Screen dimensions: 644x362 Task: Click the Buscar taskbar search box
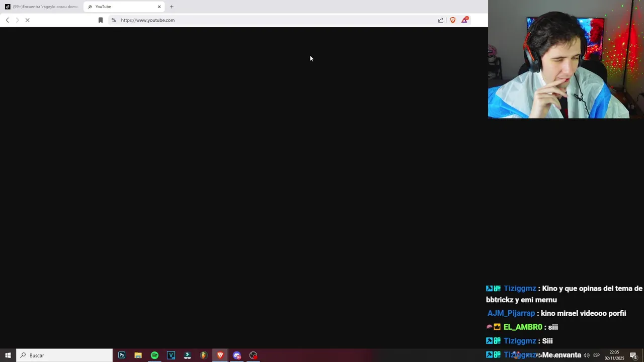point(64,355)
